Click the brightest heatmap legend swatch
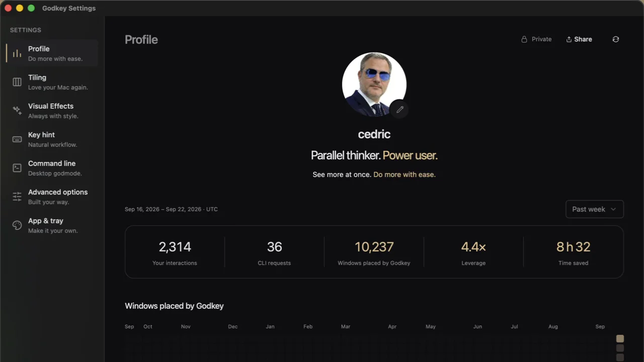This screenshot has height=362, width=644. (620, 339)
